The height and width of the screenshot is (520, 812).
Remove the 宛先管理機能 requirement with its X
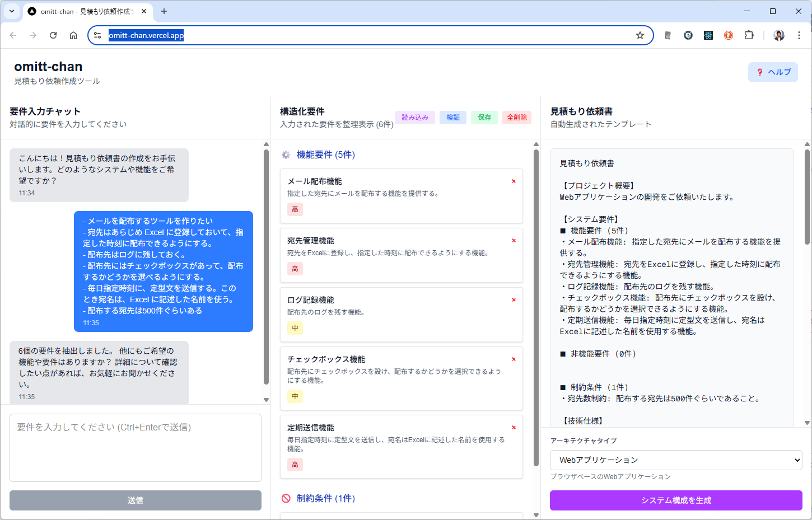pos(514,241)
